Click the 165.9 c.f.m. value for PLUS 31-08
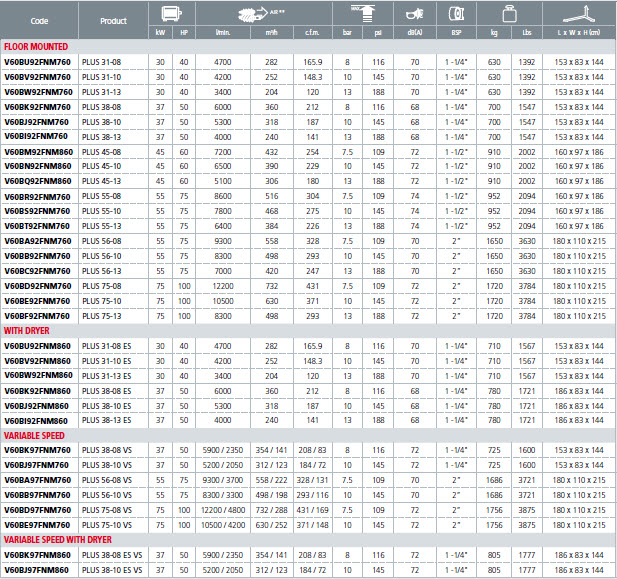Screen dimensions: 617x579 (313, 62)
